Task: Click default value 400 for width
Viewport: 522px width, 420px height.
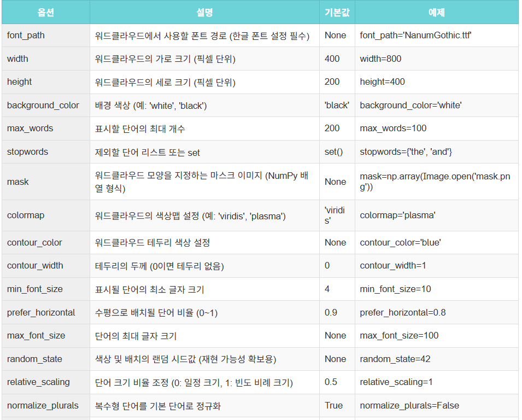Action: 332,59
